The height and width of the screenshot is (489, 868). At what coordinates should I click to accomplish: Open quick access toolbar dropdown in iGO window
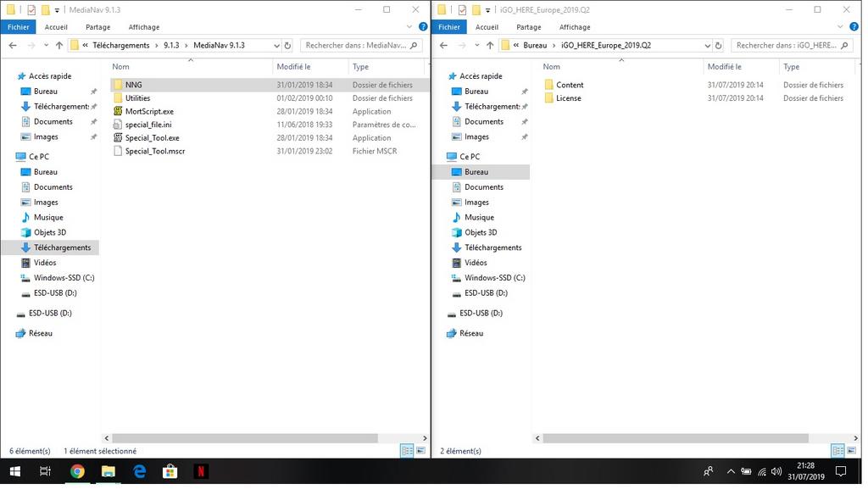point(487,10)
